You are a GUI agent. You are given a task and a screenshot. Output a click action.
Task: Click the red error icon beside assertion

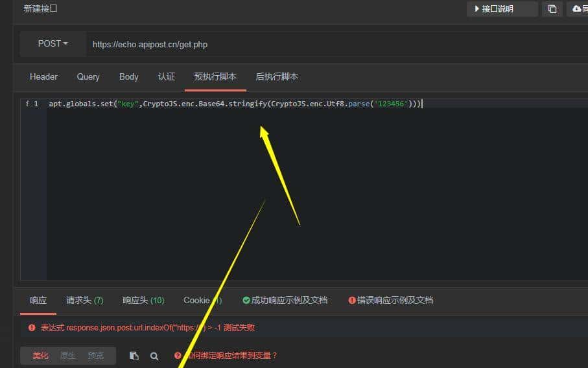point(32,328)
